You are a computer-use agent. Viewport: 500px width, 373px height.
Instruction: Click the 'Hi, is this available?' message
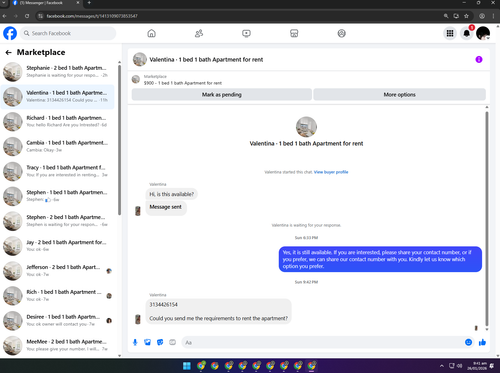172,194
